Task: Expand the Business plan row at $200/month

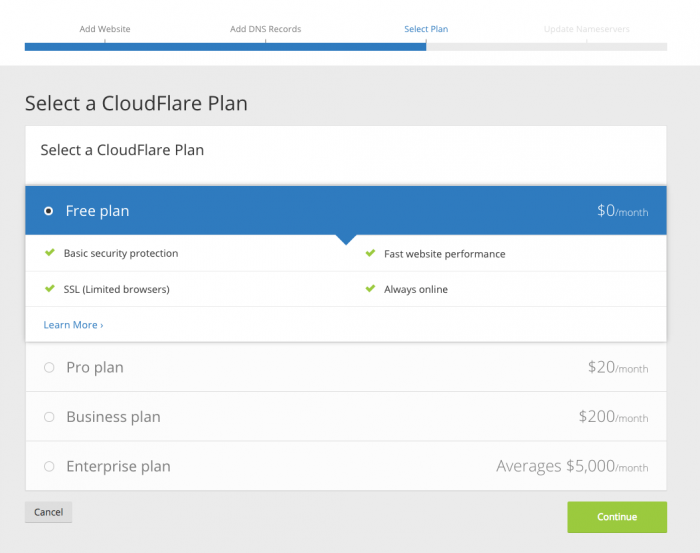Action: [346, 417]
